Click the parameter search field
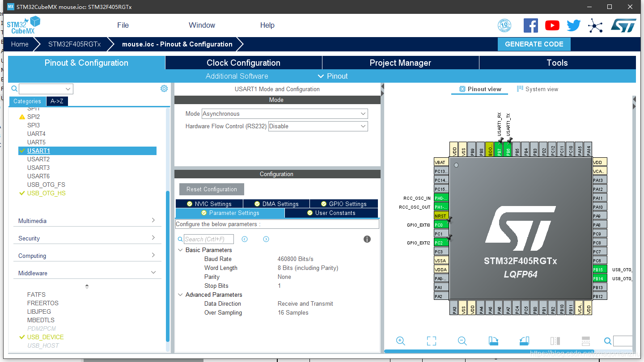Image resolution: width=644 pixels, height=362 pixels. pos(209,239)
